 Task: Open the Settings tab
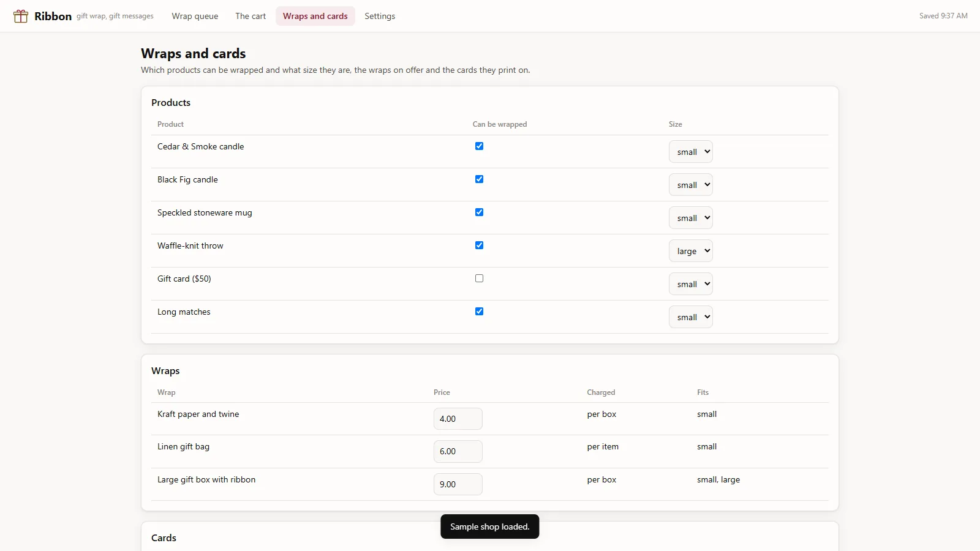click(x=380, y=16)
